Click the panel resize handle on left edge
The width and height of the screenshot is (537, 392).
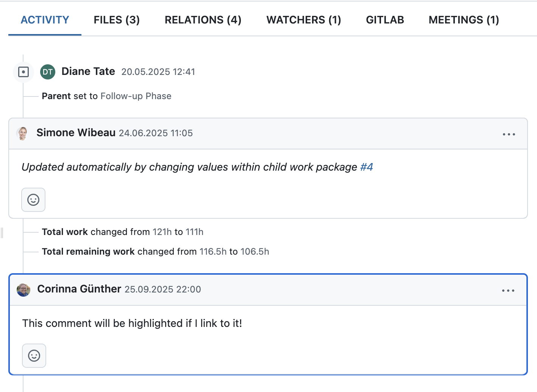point(2,233)
